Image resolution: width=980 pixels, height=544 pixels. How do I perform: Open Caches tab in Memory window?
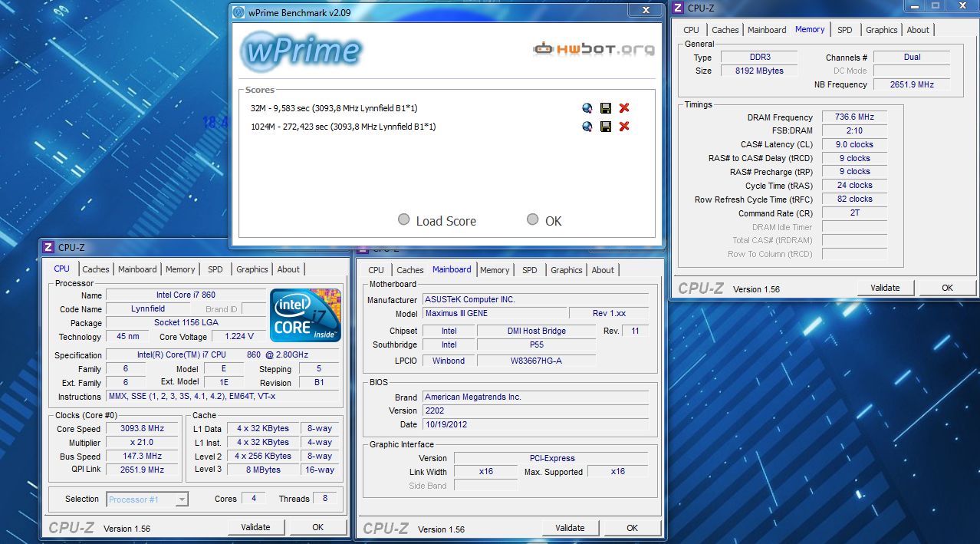pyautogui.click(x=725, y=30)
